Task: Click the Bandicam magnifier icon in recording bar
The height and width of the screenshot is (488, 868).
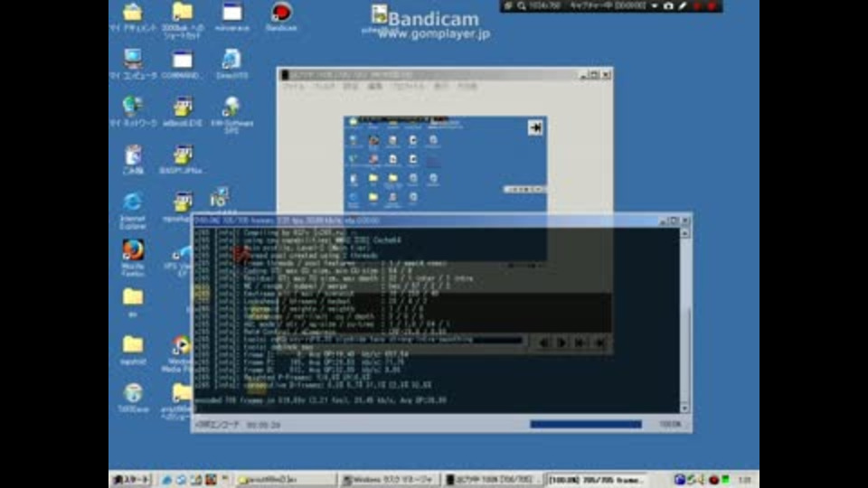Action: click(522, 6)
